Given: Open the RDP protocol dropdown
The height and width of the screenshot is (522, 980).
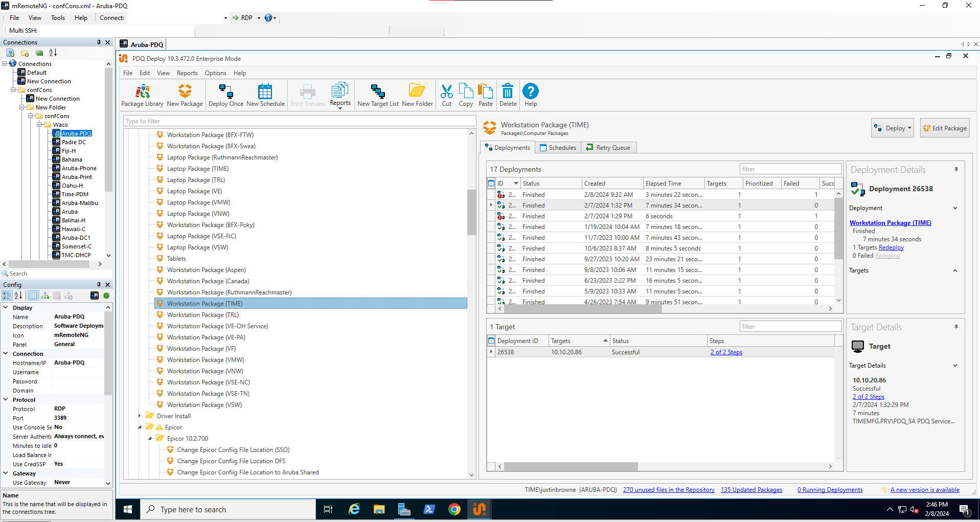Looking at the screenshot, I should pos(259,18).
